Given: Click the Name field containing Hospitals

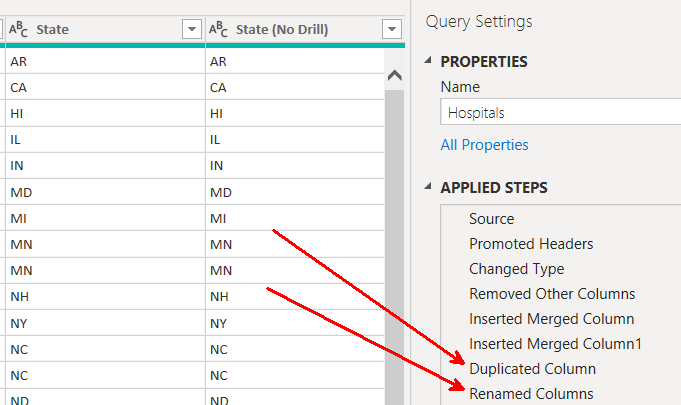Looking at the screenshot, I should [561, 112].
